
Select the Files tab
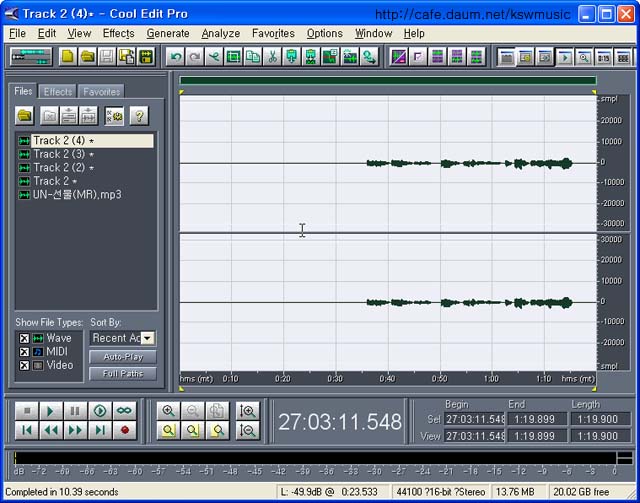pyautogui.click(x=23, y=91)
